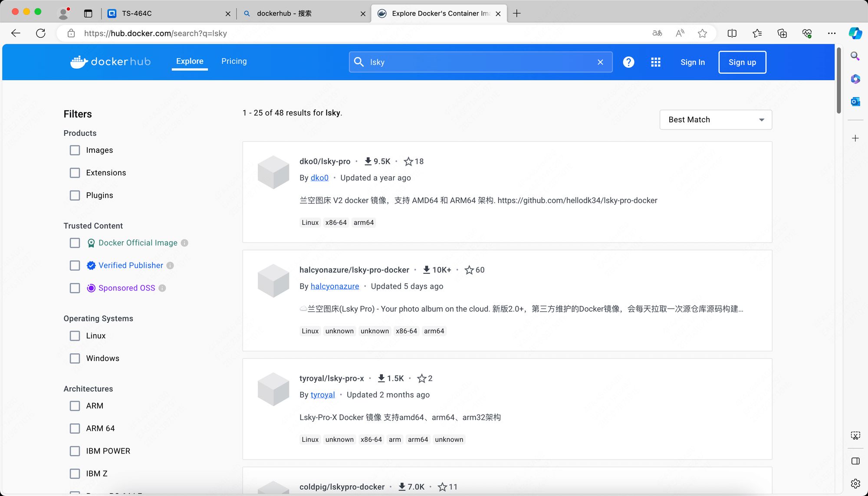Open the help question mark icon
Viewport: 868px width, 496px height.
coord(628,62)
